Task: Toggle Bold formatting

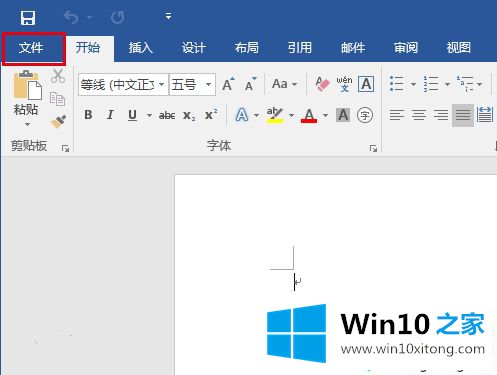Action: tap(88, 115)
